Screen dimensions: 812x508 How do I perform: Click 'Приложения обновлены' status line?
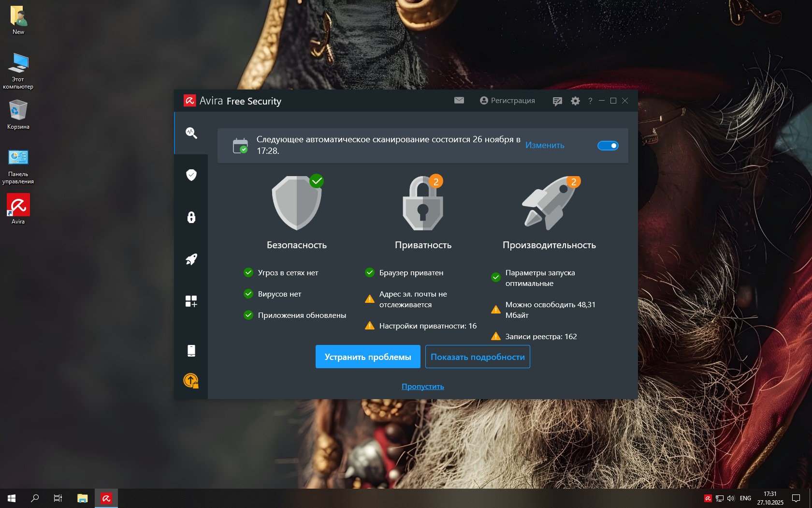(x=295, y=315)
